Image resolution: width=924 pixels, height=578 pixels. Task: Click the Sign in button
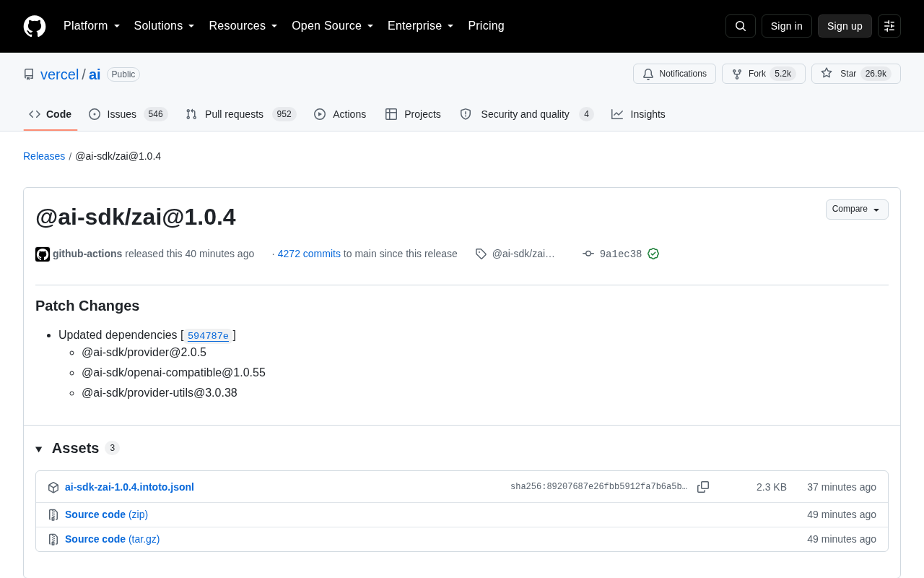pyautogui.click(x=787, y=26)
